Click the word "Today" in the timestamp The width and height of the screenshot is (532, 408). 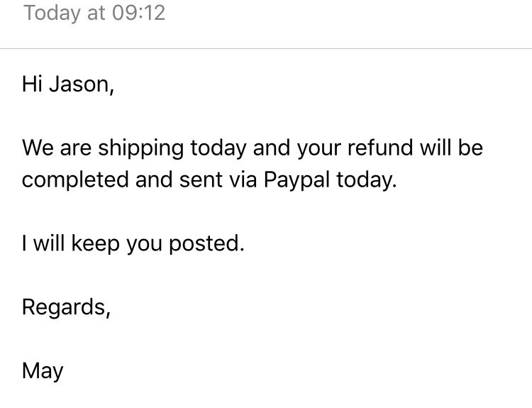(52, 13)
